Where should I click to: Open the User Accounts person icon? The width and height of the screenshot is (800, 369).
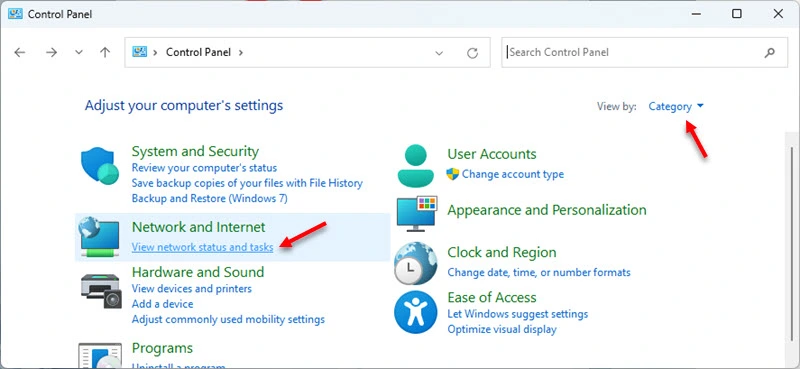[417, 165]
